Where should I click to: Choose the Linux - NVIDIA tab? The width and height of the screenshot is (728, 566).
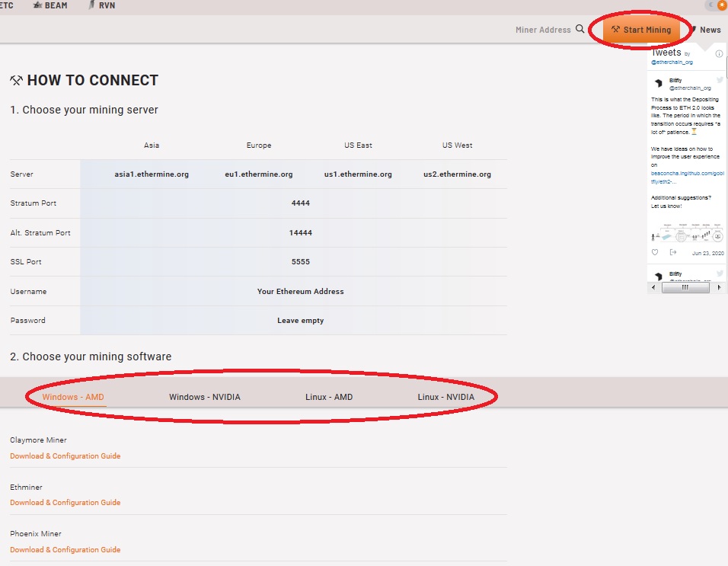click(445, 397)
